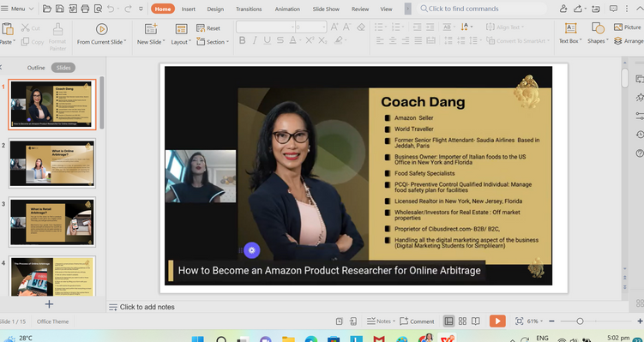Click the purple AI assistant circle icon
This screenshot has height=342, width=644.
click(x=252, y=250)
